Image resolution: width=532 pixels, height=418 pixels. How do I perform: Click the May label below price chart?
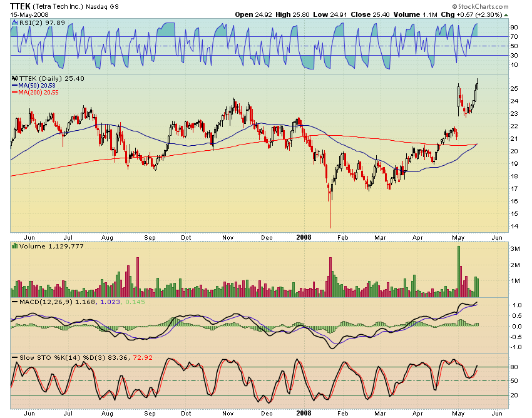pyautogui.click(x=458, y=238)
